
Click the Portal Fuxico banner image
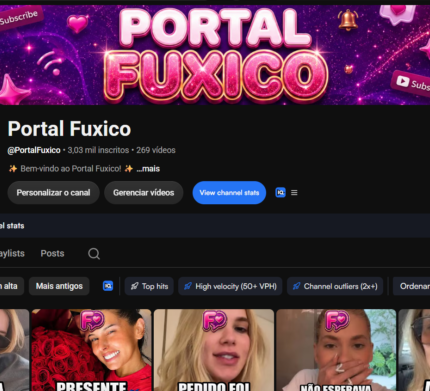tap(215, 55)
